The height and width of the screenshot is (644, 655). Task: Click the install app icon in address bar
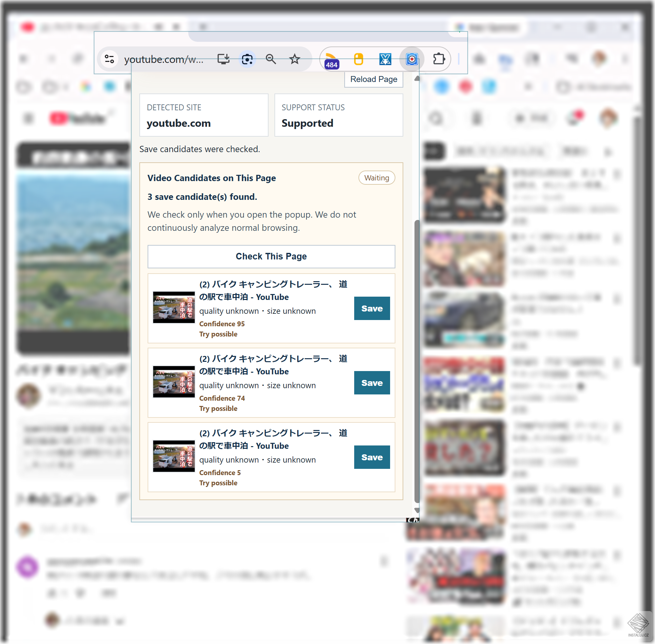click(223, 59)
